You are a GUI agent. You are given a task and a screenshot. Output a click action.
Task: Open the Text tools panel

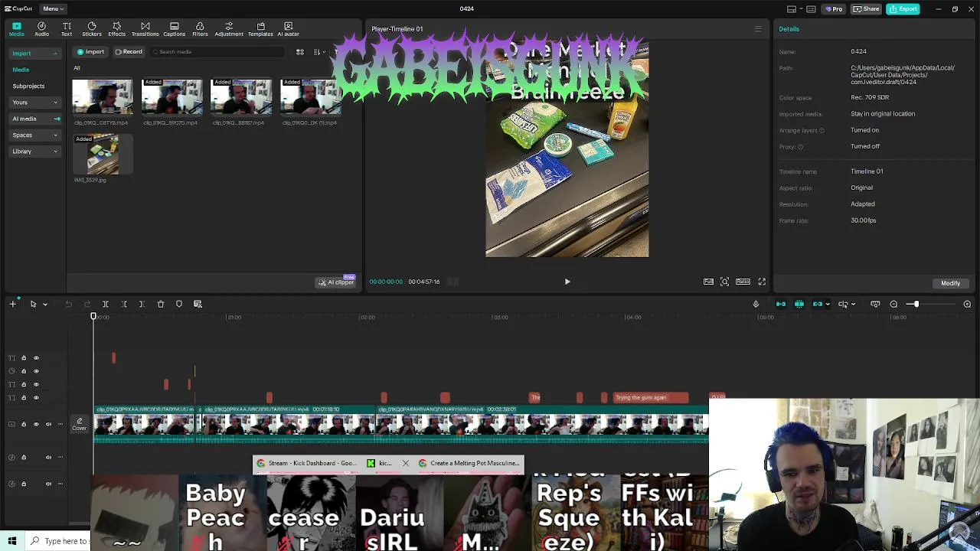[67, 29]
